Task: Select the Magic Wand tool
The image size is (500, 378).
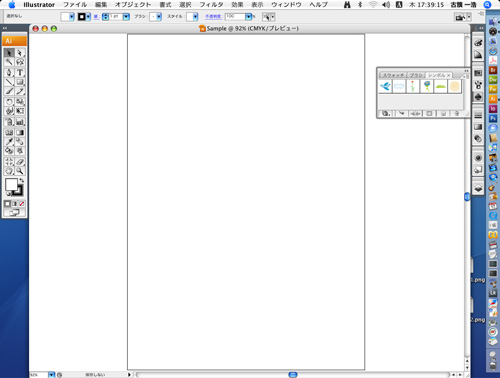Action: point(9,62)
